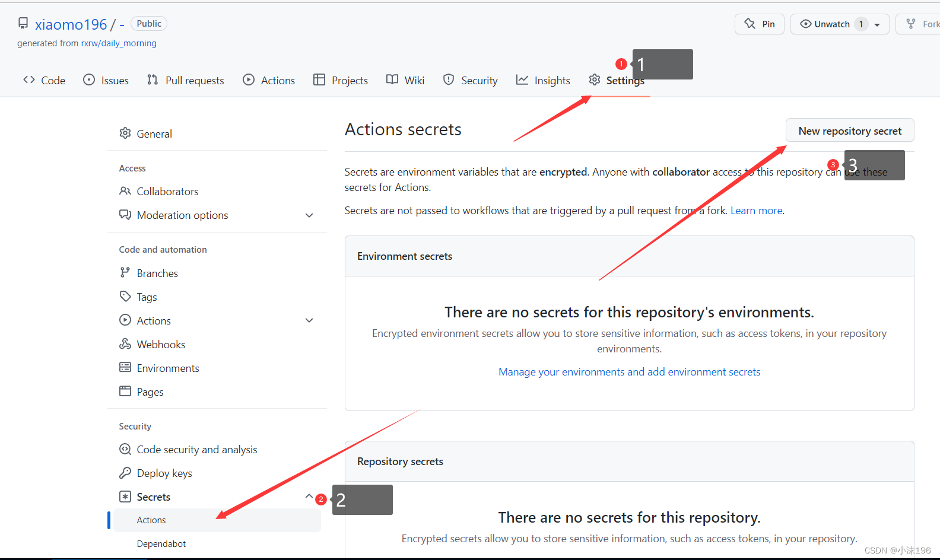Click the Environments server icon
The height and width of the screenshot is (560, 940).
click(x=125, y=367)
